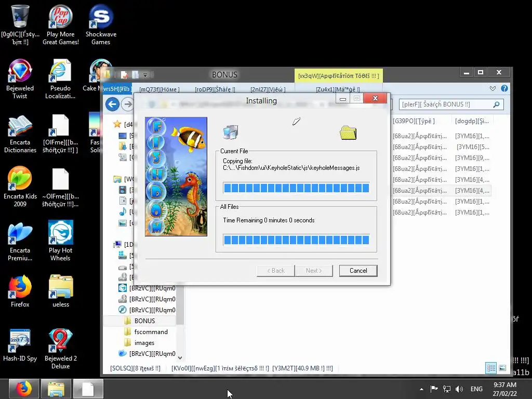Image resolution: width=532 pixels, height=399 pixels.
Task: Expand the Explorer ribbon chevron
Action: 493,88
